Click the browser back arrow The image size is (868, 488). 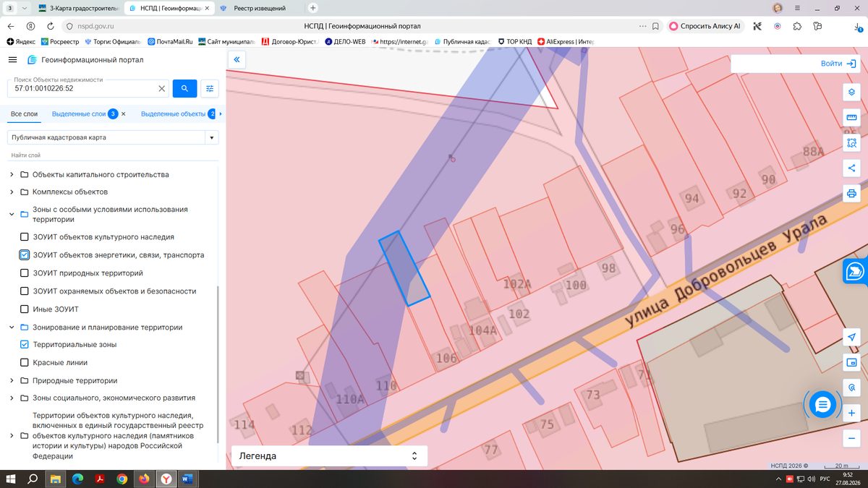pos(10,26)
